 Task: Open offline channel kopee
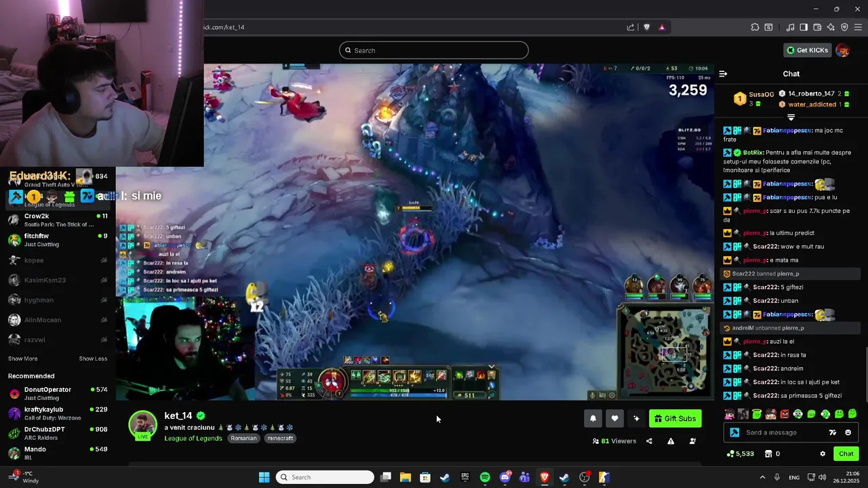(x=58, y=260)
